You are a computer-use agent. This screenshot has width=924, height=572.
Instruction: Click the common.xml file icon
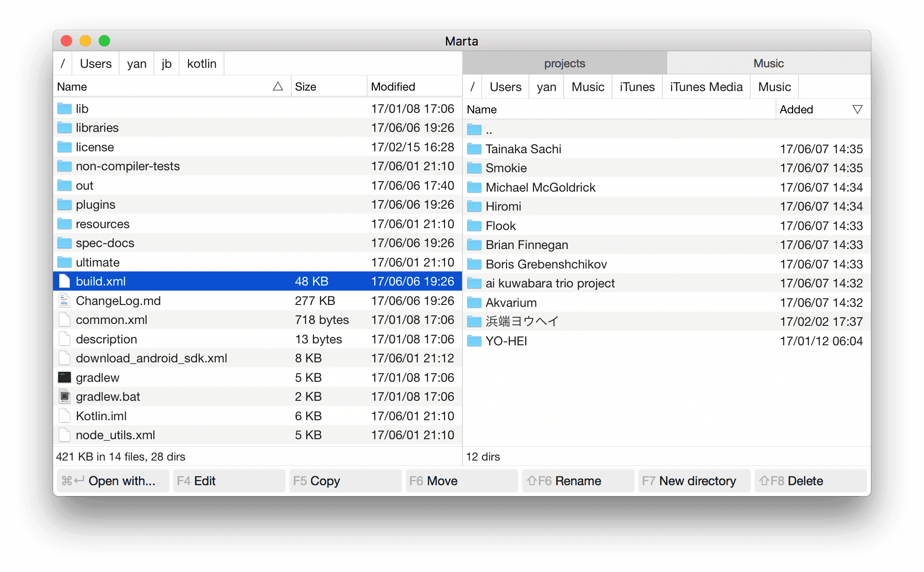click(x=65, y=320)
